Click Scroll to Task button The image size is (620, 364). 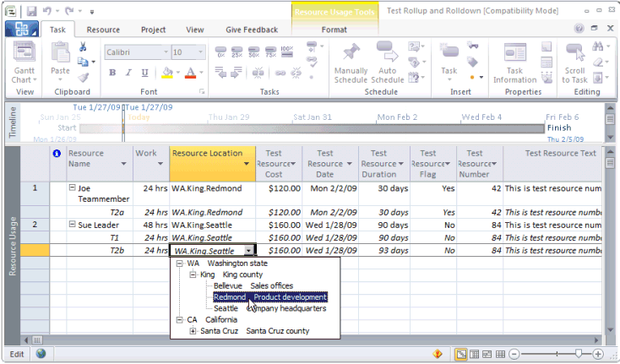tap(574, 62)
